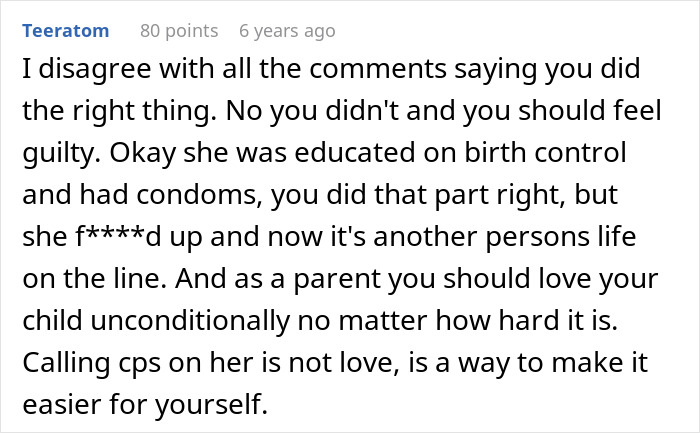Click the 80 points score label
Viewport: 700px width, 433px height.
point(179,31)
